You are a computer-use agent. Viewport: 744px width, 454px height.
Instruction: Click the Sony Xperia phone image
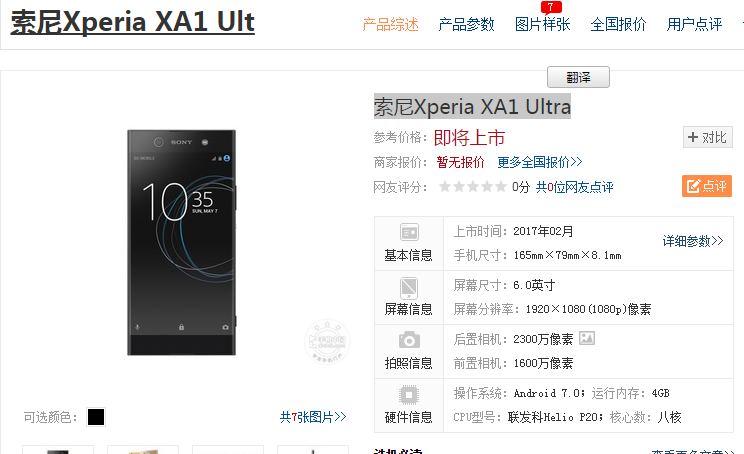pyautogui.click(x=181, y=242)
